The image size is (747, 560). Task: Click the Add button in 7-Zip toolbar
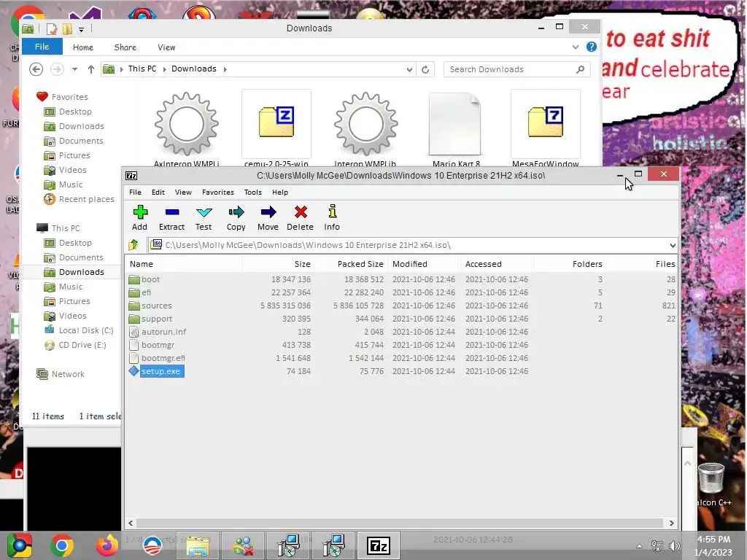139,218
